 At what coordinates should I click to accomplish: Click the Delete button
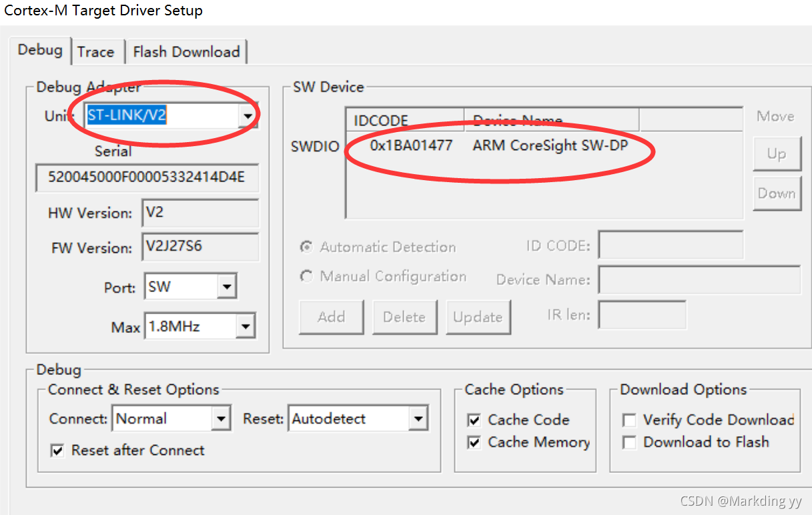[404, 317]
